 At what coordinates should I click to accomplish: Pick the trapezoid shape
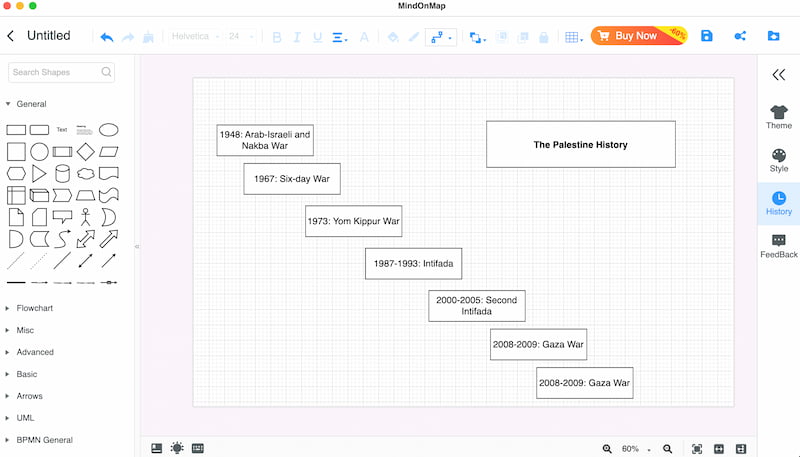click(x=85, y=195)
